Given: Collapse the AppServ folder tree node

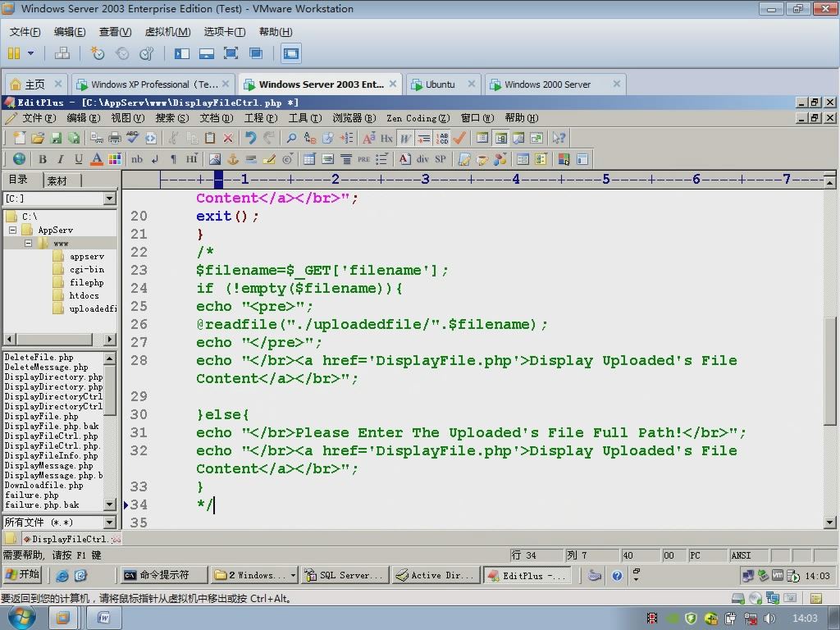Looking at the screenshot, I should 12,230.
